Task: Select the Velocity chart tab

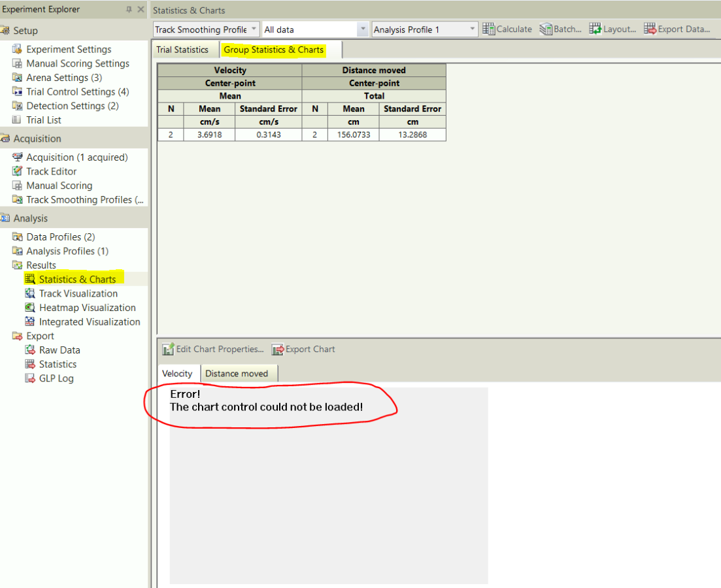Action: click(x=177, y=373)
